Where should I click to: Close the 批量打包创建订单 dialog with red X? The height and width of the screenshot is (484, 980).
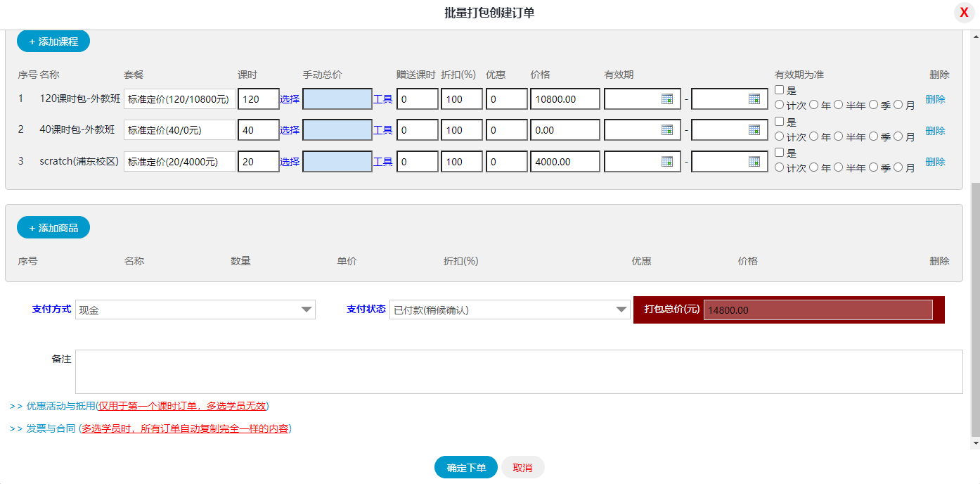coord(964,13)
